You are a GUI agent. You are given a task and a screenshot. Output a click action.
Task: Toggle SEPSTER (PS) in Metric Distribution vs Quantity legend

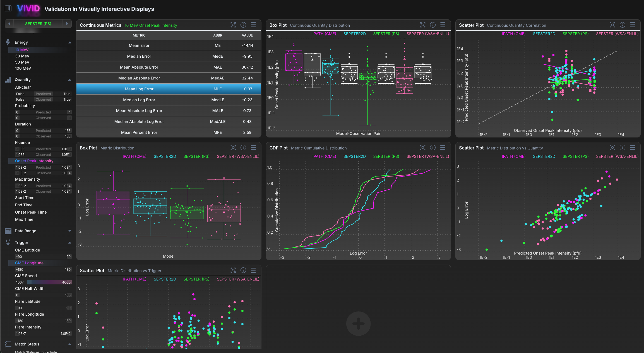(576, 156)
